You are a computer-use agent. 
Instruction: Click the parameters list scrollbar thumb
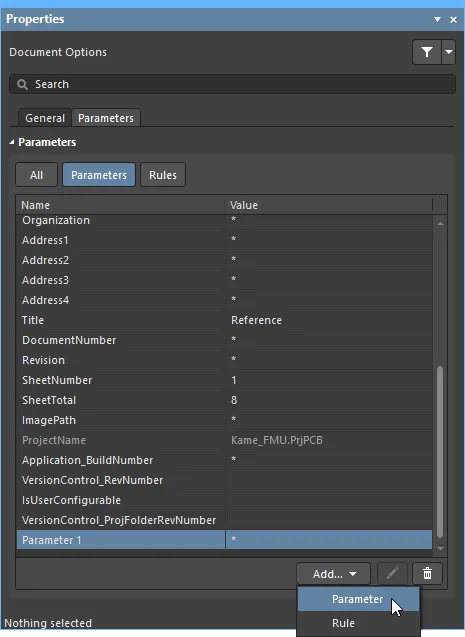[440, 452]
